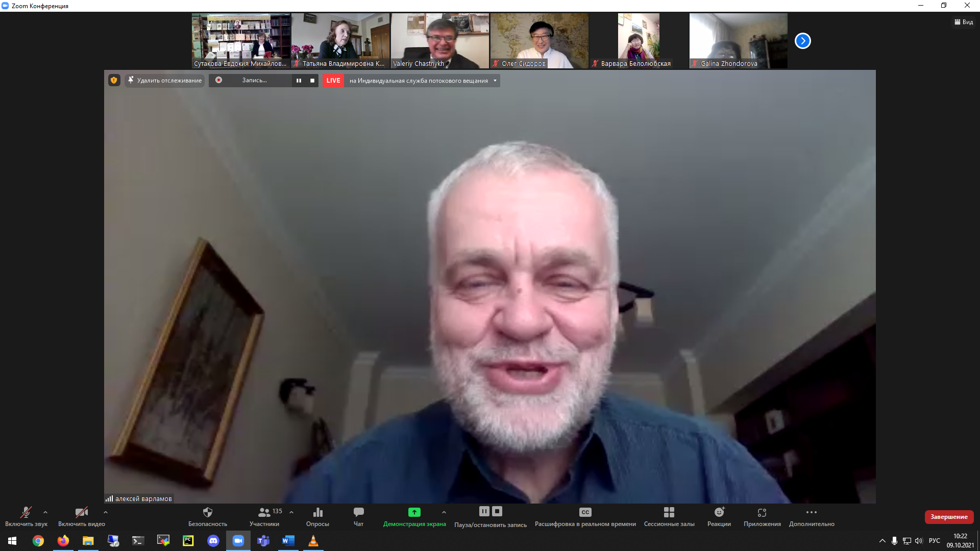The width and height of the screenshot is (980, 551).
Task: Open network icon in system tray
Action: [x=907, y=541]
